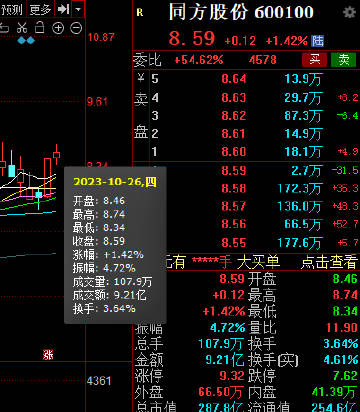
Task: Select the 预测 tab
Action: coord(11,10)
